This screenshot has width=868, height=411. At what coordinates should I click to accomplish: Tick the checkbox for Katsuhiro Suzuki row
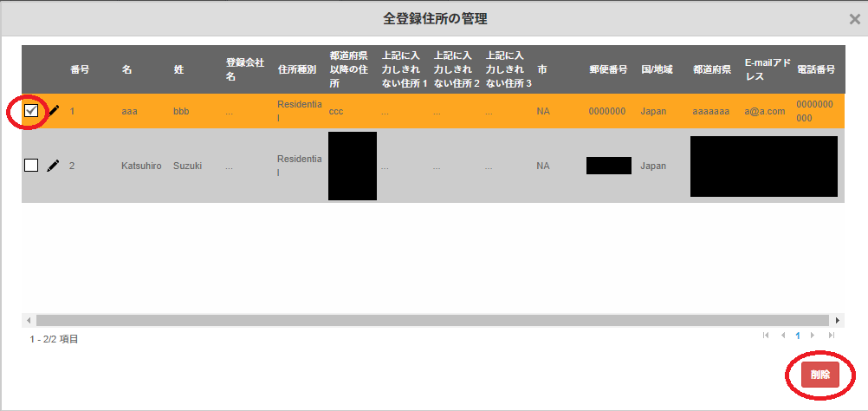[x=31, y=165]
